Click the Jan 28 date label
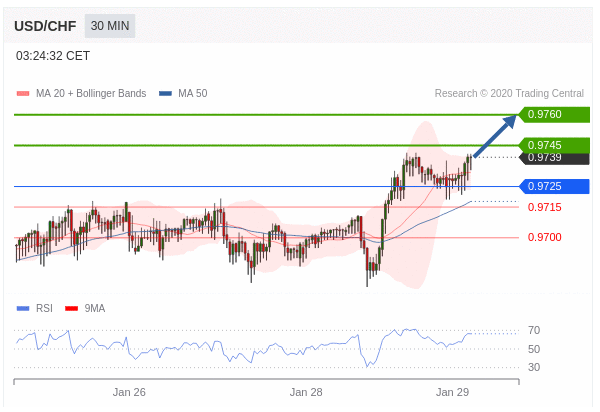Image resolution: width=600 pixels, height=412 pixels. [x=306, y=392]
